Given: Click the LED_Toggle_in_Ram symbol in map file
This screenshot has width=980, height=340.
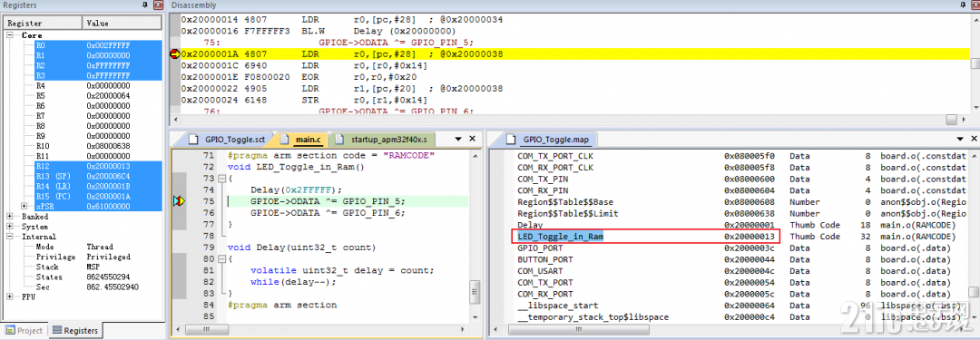Looking at the screenshot, I should pyautogui.click(x=560, y=237).
